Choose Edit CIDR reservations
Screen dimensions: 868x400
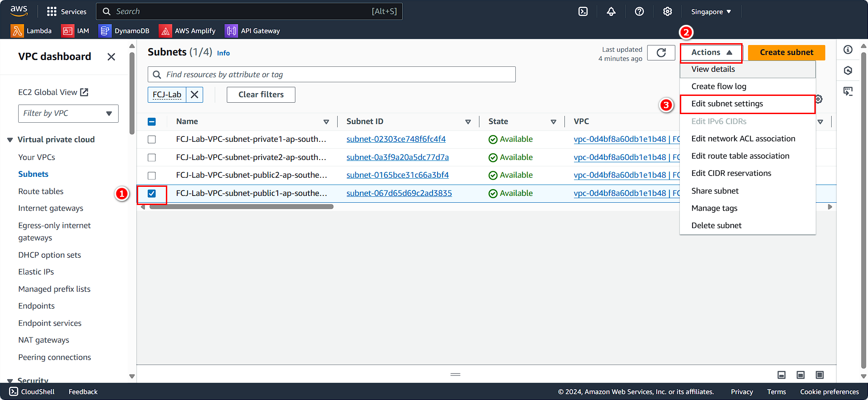click(748, 173)
